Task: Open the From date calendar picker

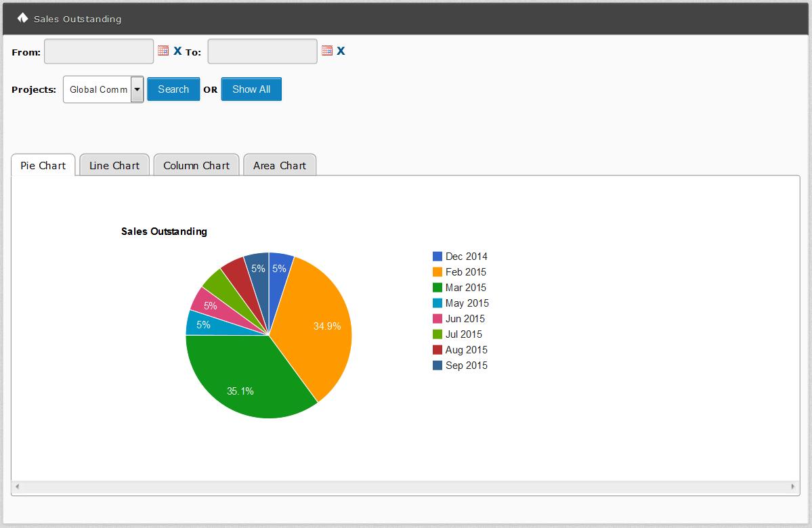Action: coord(163,51)
